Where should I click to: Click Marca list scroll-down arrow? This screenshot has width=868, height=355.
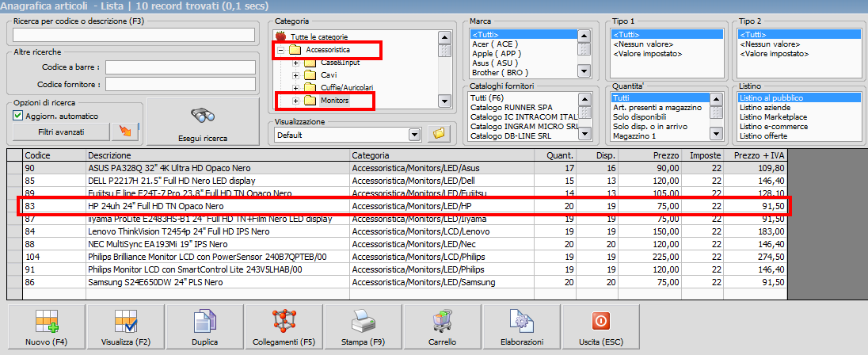584,71
